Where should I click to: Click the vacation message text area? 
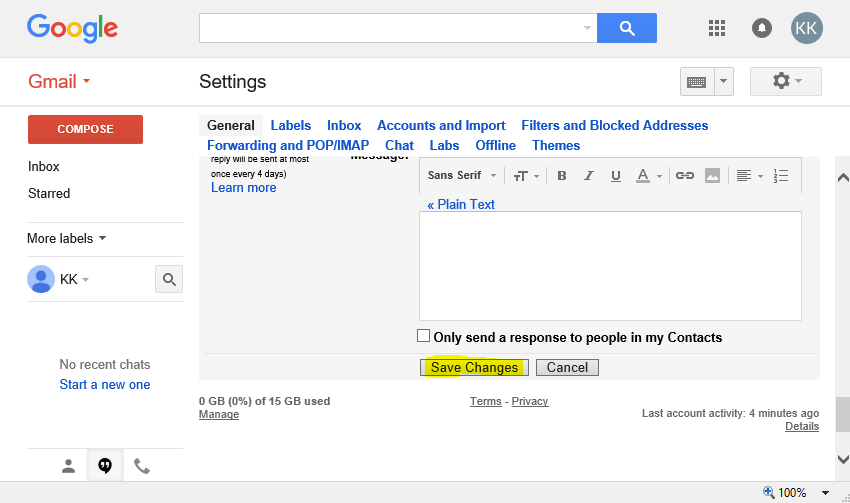(x=610, y=266)
